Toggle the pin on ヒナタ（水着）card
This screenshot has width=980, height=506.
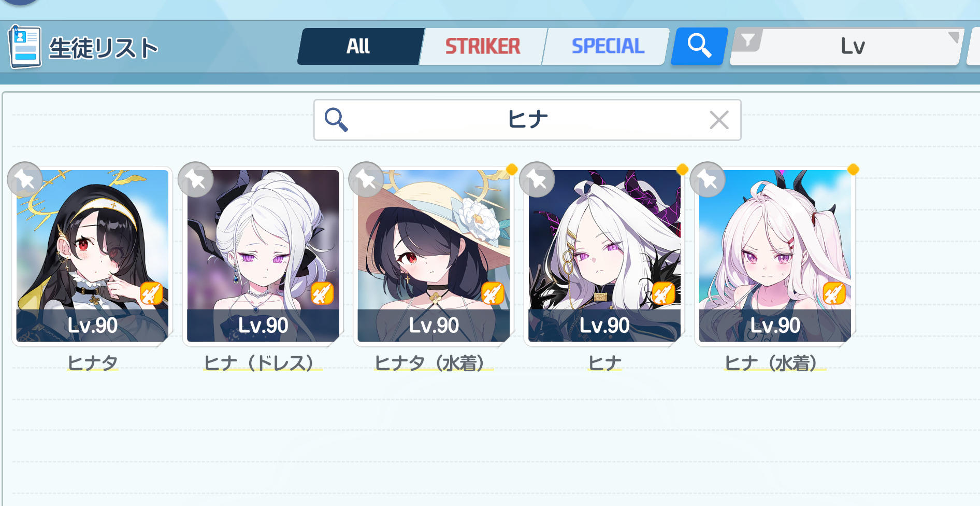point(366,179)
